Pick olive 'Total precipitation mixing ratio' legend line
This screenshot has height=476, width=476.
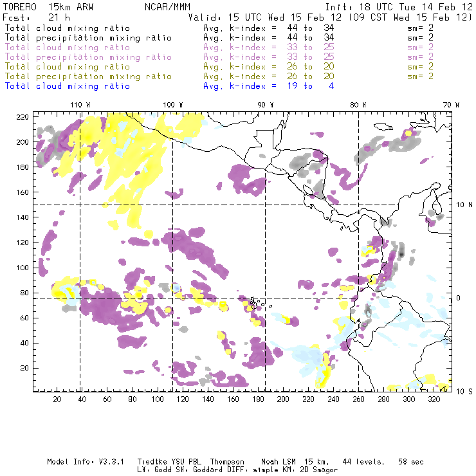[88, 76]
